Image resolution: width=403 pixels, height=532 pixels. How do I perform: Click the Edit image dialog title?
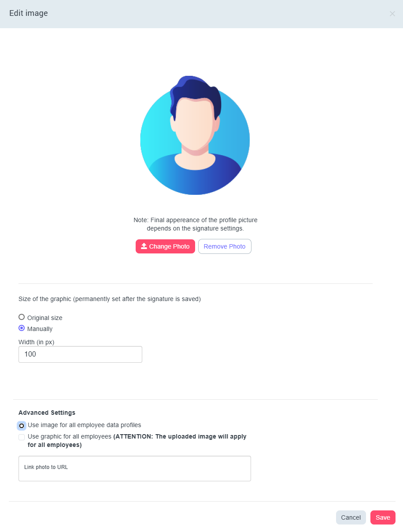pyautogui.click(x=29, y=13)
